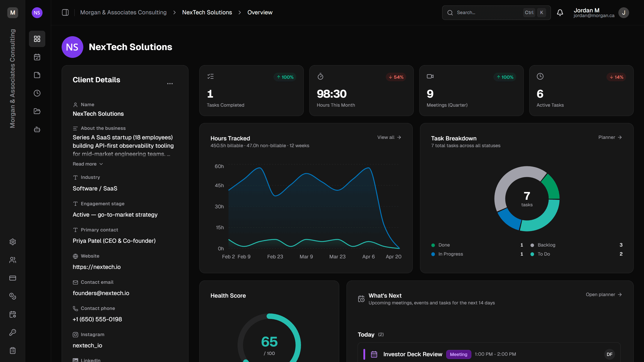Open the settings gear icon
The height and width of the screenshot is (362, 644).
(13, 242)
